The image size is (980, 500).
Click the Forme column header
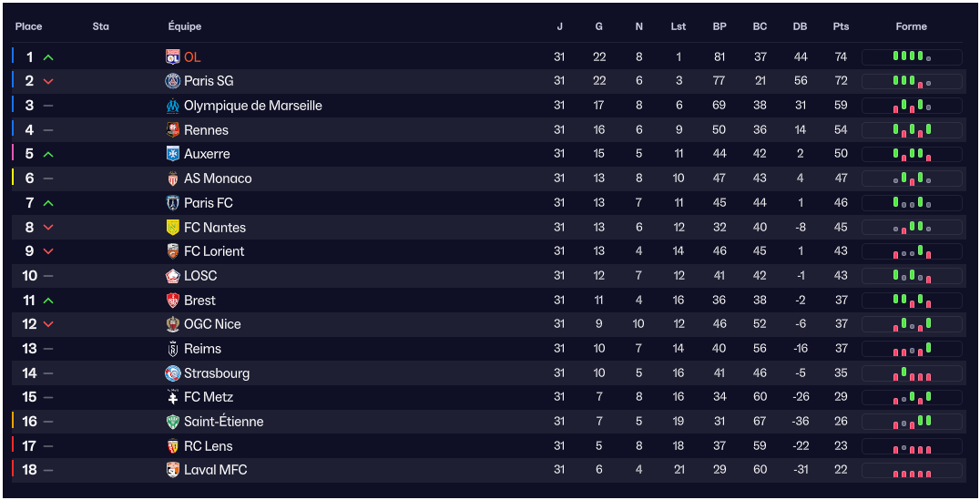pos(911,26)
